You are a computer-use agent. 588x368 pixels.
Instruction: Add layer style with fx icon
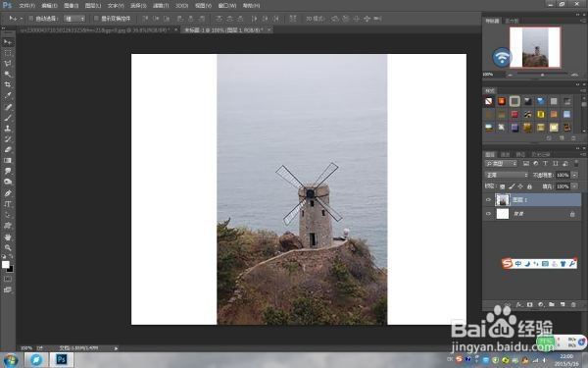[518, 304]
